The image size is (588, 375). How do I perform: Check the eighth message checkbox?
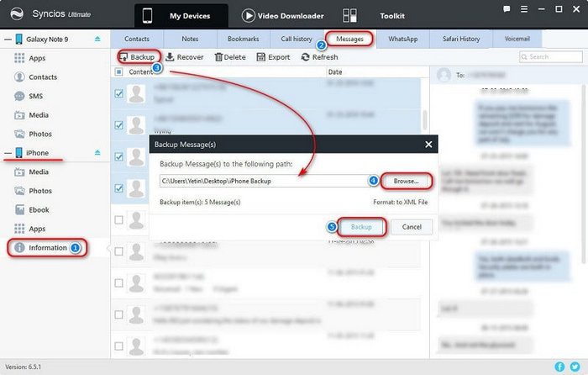118,314
